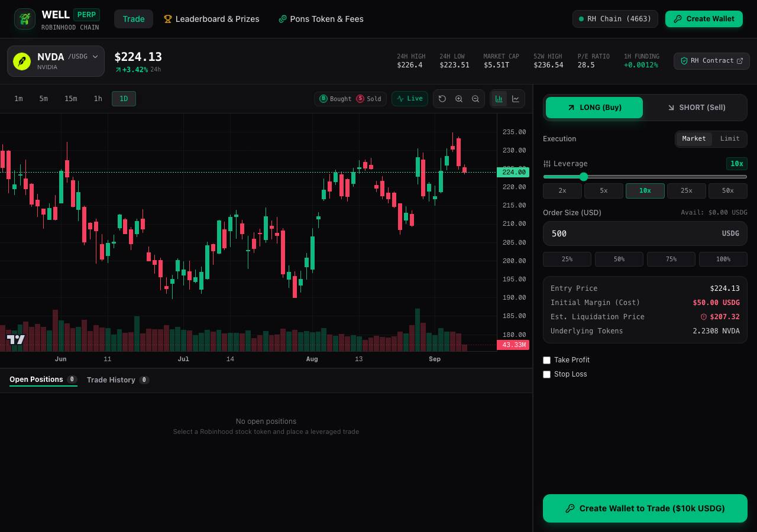
Task: Click the leverage sliders icon
Action: (547, 164)
